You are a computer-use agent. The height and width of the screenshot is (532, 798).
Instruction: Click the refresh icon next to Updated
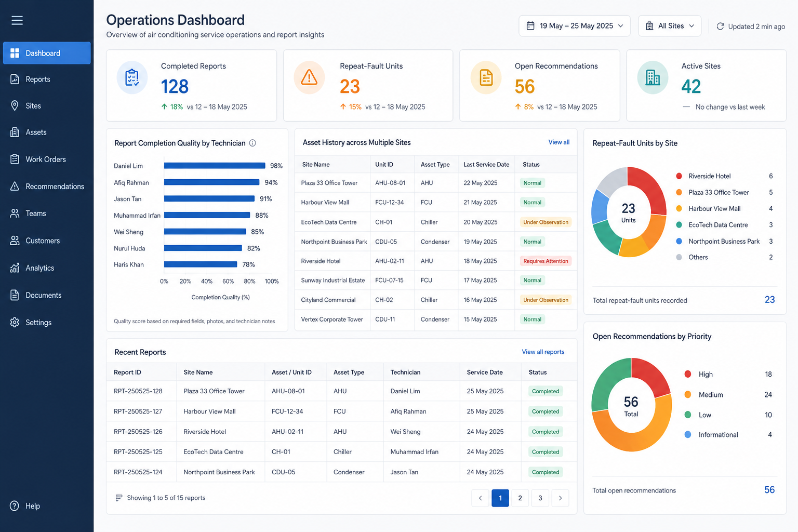720,26
